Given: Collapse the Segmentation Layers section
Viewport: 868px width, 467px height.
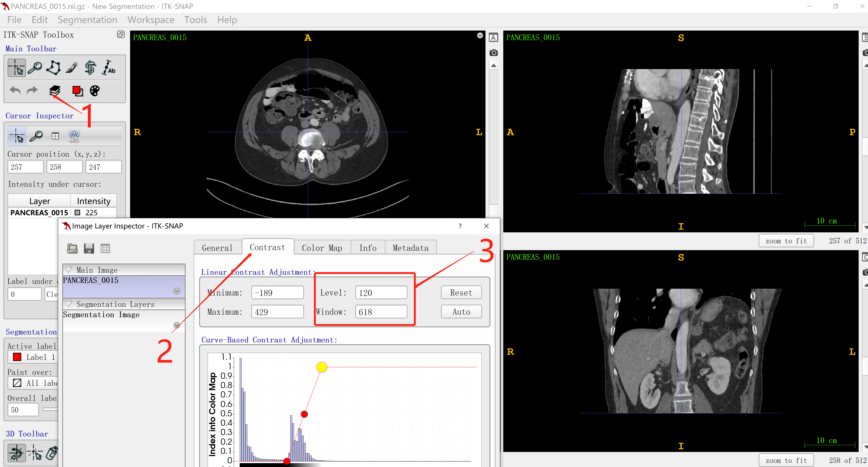Looking at the screenshot, I should point(69,304).
